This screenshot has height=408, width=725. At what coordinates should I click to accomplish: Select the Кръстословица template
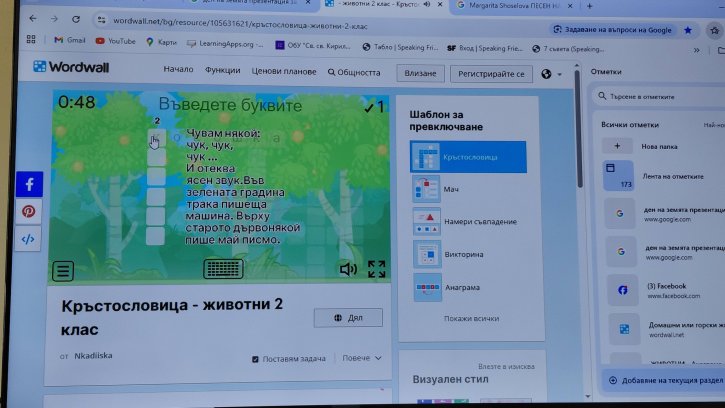[468, 157]
